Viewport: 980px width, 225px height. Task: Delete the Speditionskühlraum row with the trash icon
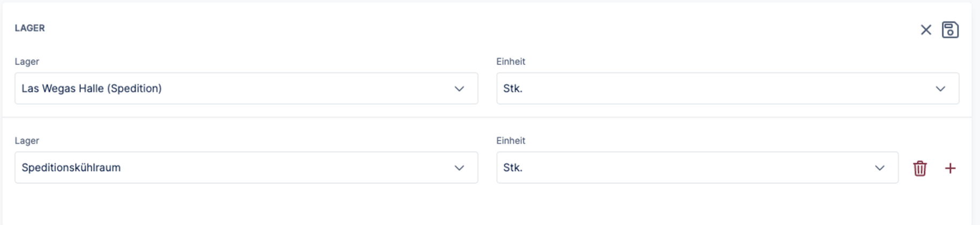(919, 168)
